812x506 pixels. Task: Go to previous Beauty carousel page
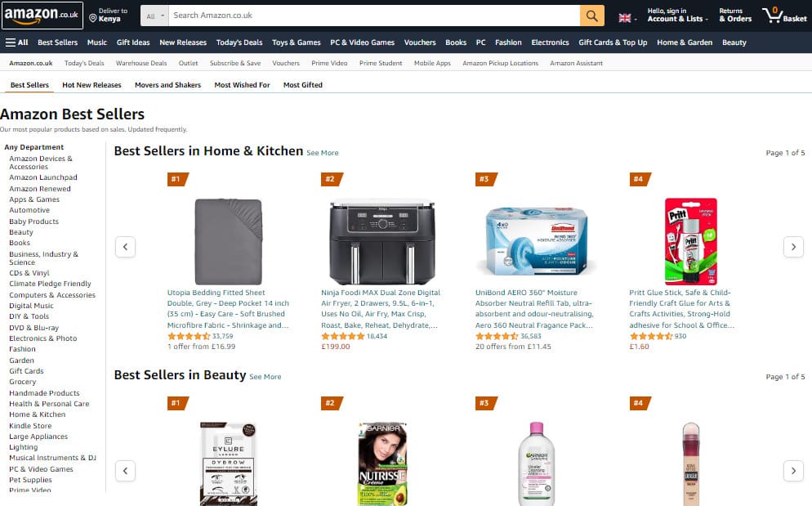click(125, 471)
